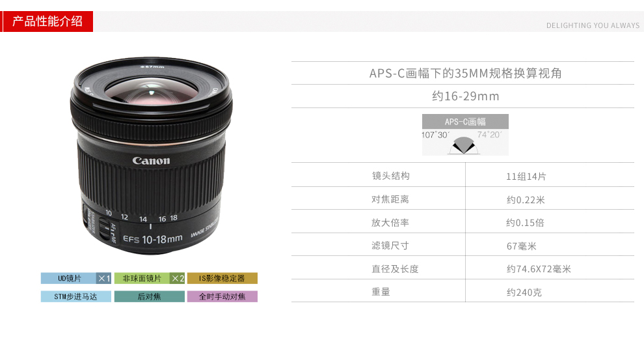Click the ×2 count on 非球面镜片 badge
Viewport: 644px width, 340px height.
[178, 278]
